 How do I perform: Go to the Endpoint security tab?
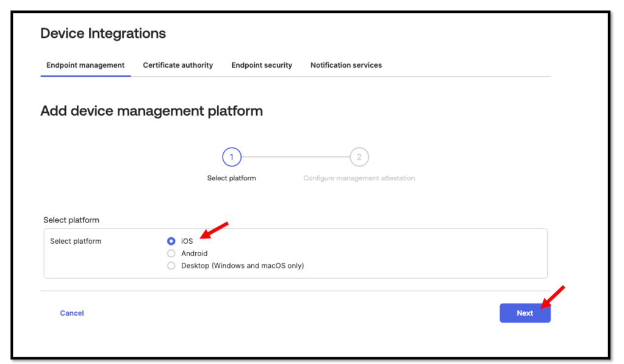point(261,65)
